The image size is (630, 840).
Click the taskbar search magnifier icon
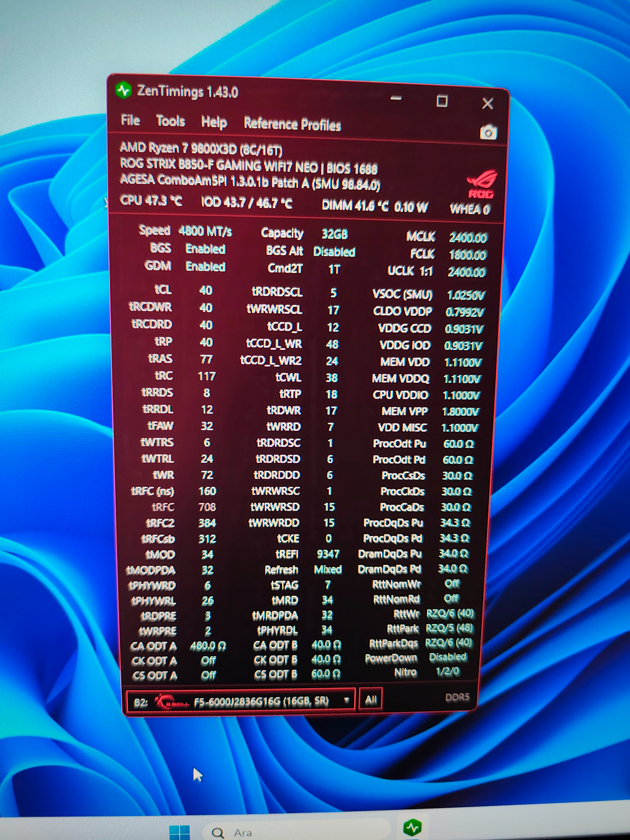(x=218, y=833)
